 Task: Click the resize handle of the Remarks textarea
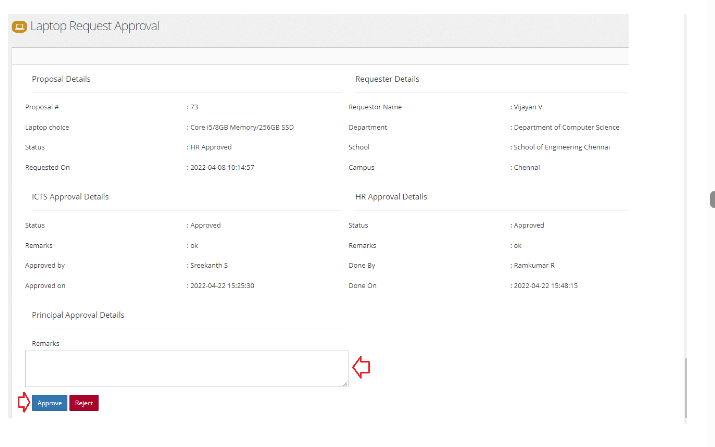point(344,382)
